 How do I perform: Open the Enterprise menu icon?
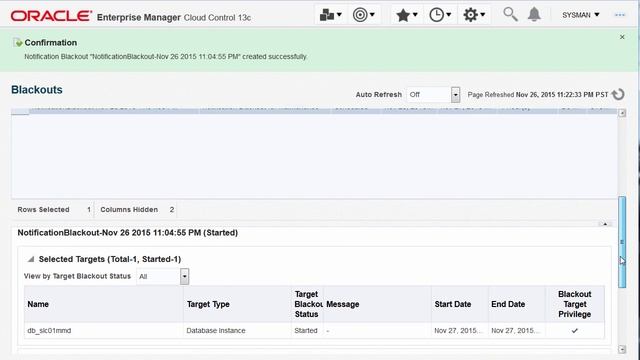pos(330,15)
